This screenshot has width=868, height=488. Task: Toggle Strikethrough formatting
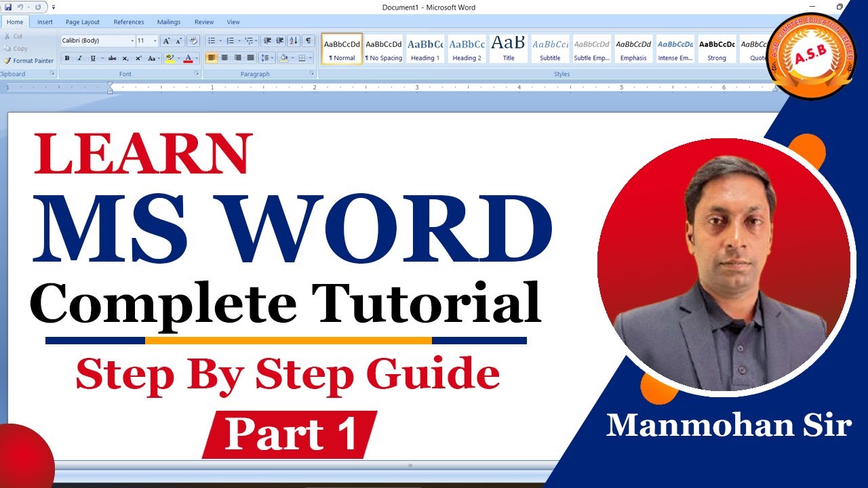click(x=112, y=58)
